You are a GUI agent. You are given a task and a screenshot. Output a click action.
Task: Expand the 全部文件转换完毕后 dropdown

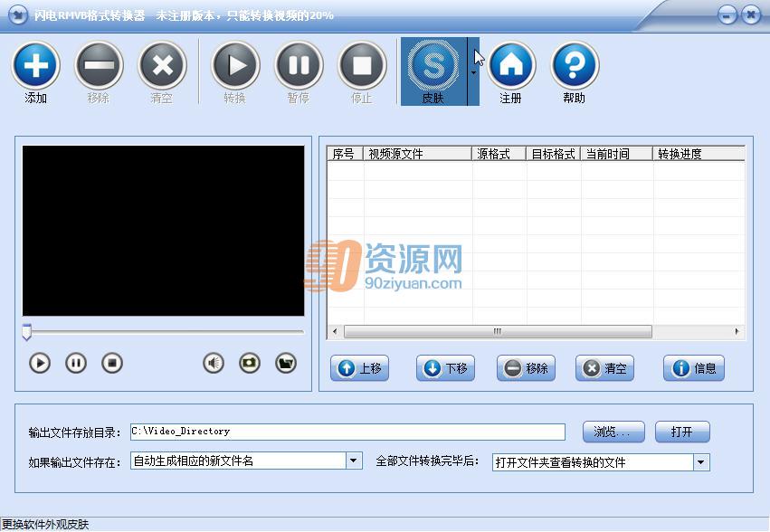pos(700,462)
